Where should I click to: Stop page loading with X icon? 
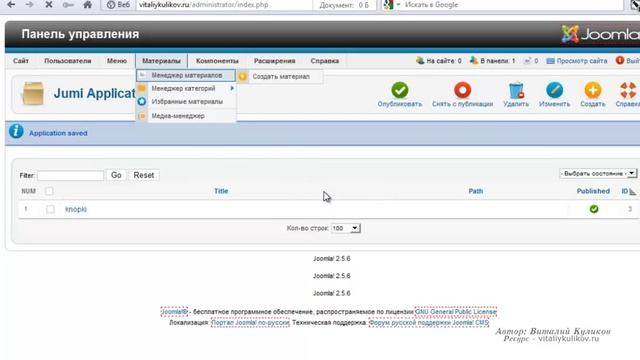(49, 5)
